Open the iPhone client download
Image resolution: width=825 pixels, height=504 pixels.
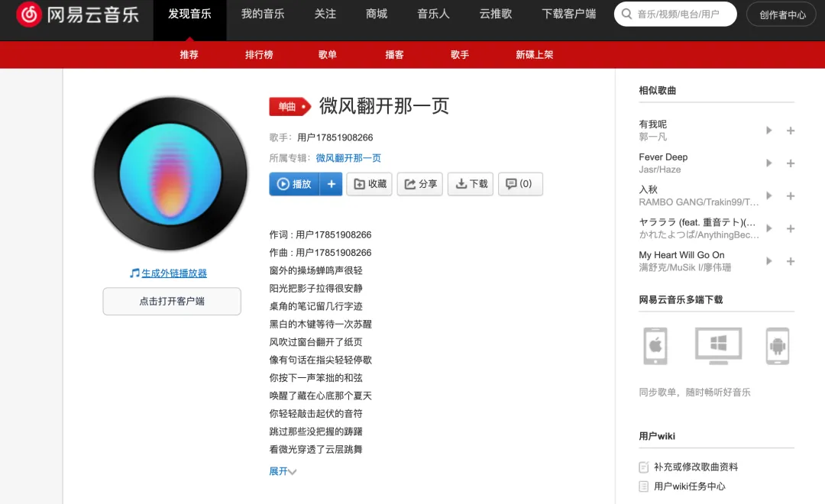coord(655,346)
